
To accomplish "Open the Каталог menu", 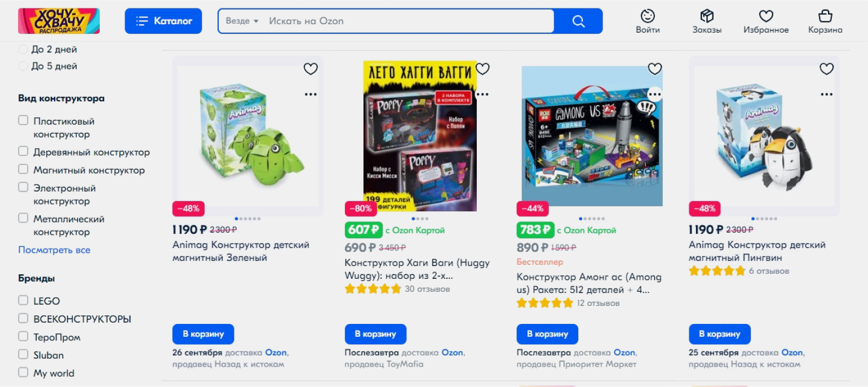I will [163, 21].
